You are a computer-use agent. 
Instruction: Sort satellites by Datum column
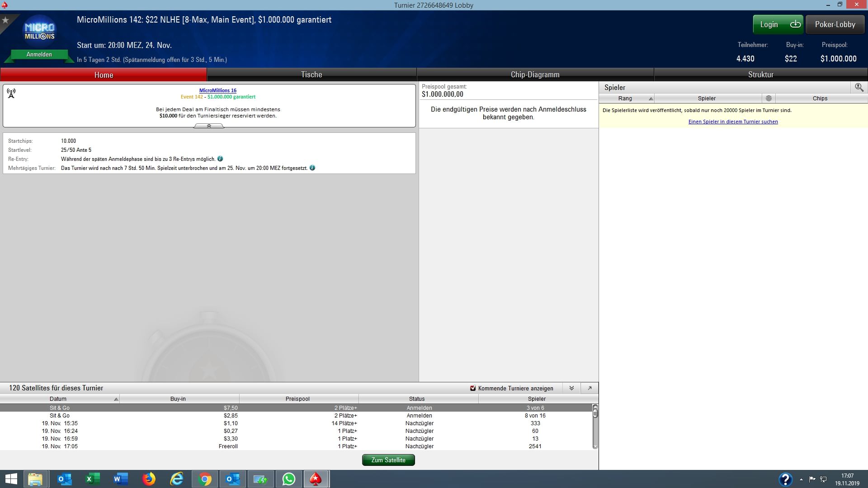coord(59,399)
